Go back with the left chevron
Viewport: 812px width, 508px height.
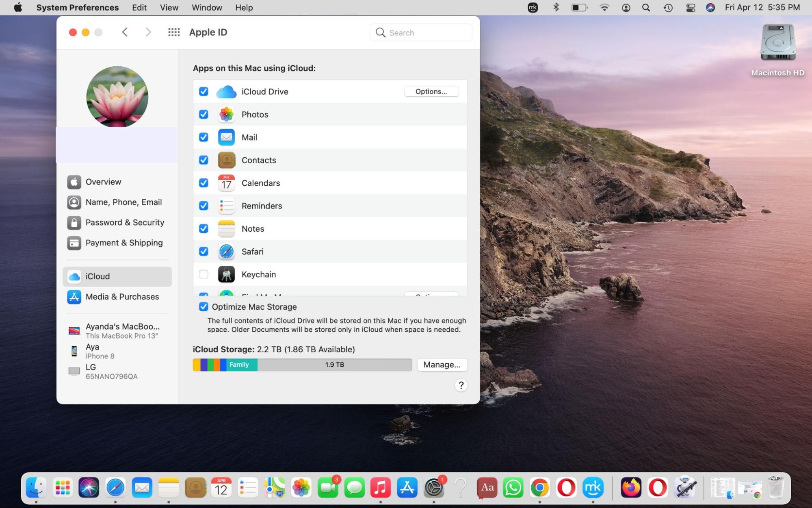[x=125, y=32]
